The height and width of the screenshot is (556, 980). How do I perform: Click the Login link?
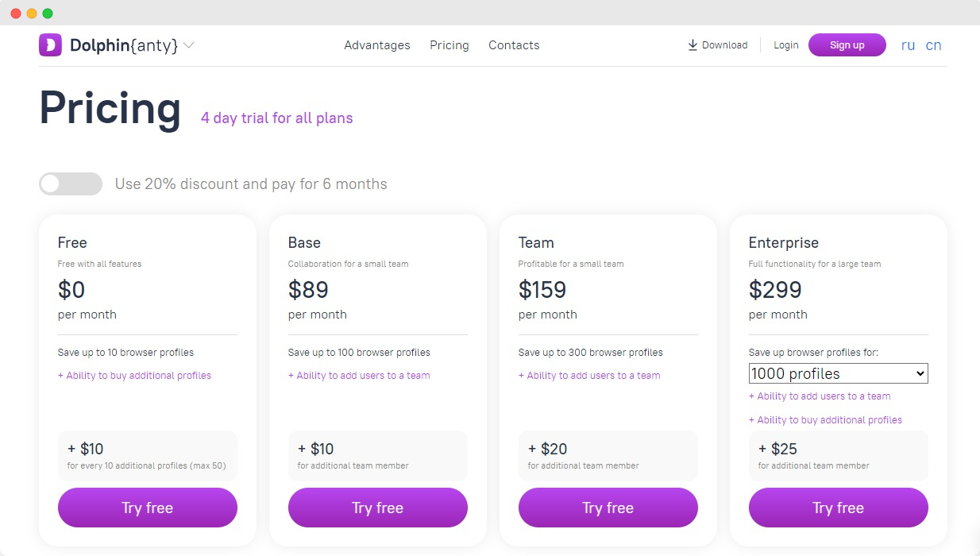786,45
